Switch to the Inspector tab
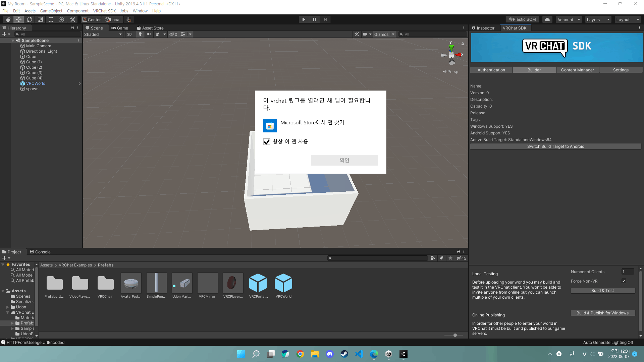The width and height of the screenshot is (644, 362). tap(483, 28)
